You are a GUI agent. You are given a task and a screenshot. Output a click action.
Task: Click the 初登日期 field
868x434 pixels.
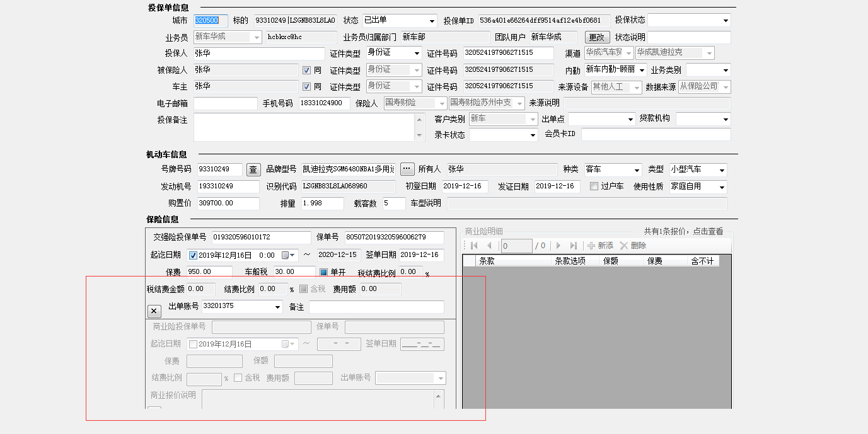[465, 186]
